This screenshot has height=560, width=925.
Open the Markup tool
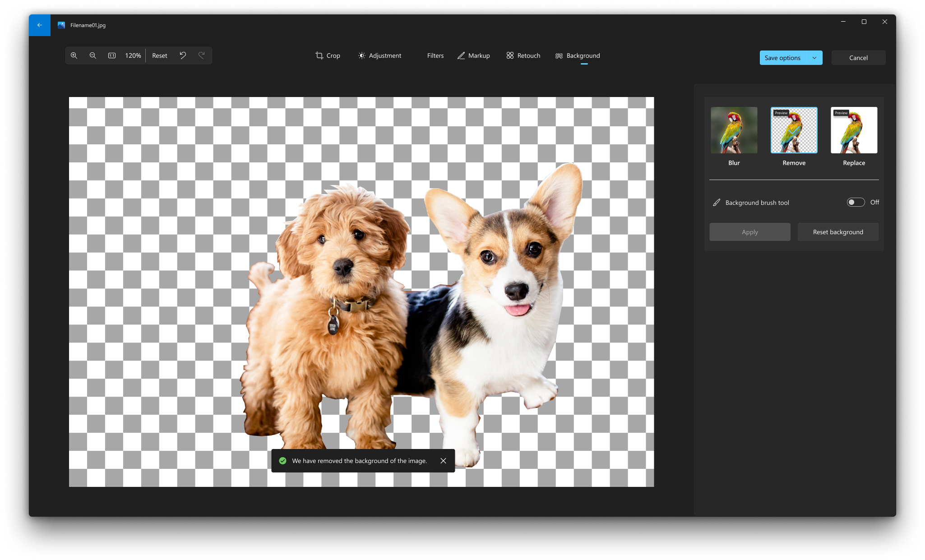(474, 56)
